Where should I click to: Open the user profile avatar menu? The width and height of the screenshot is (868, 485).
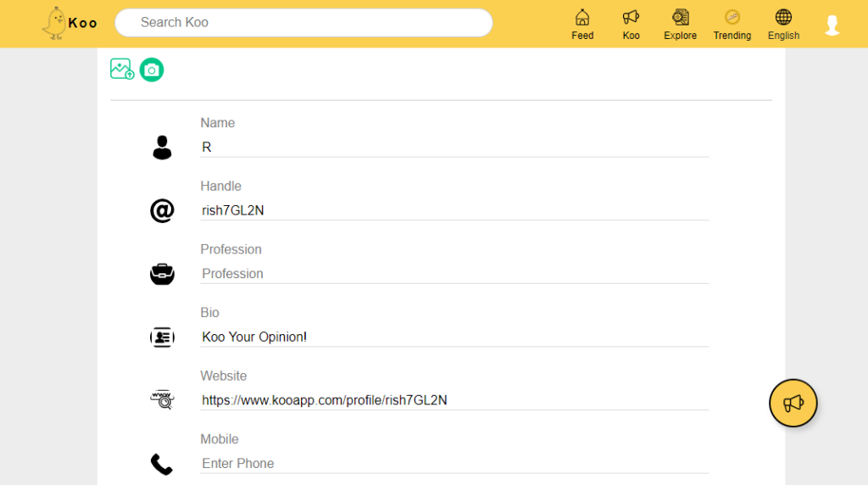[x=832, y=25]
